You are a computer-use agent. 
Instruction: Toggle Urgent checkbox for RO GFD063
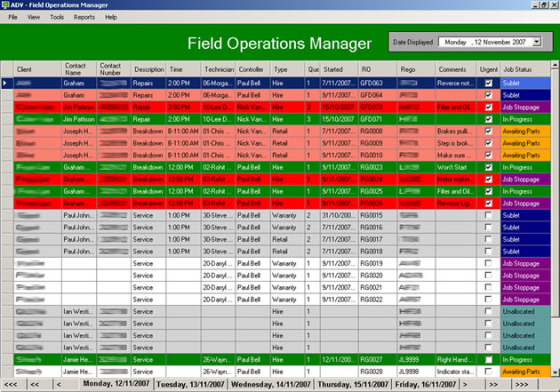(x=487, y=83)
